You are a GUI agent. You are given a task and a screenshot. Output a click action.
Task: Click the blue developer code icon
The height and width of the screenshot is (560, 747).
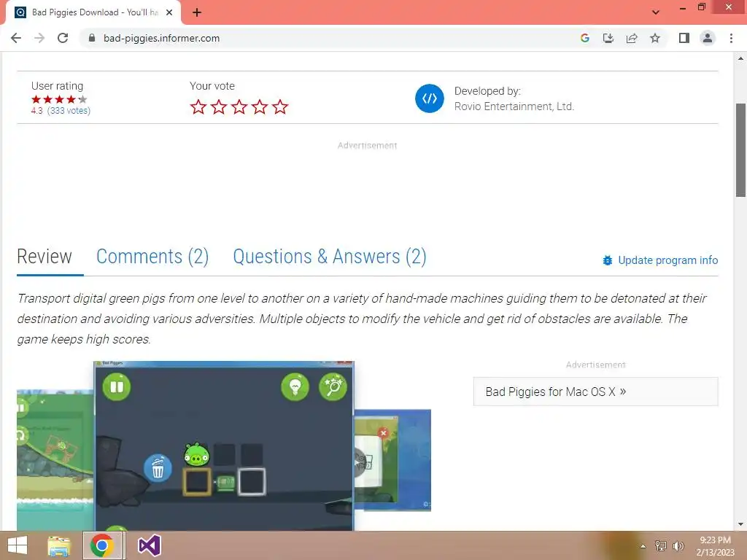click(429, 98)
